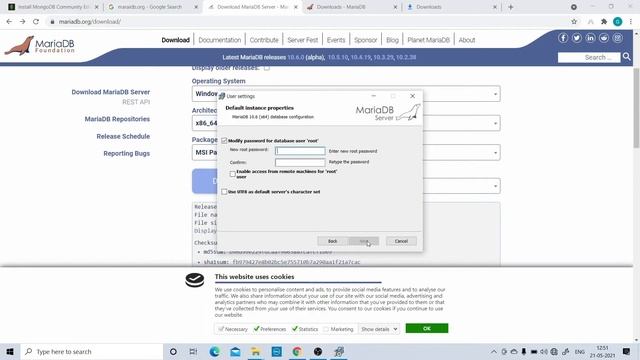Check the Marketing cookies option
Screen dimensions: 640x360
(326, 329)
